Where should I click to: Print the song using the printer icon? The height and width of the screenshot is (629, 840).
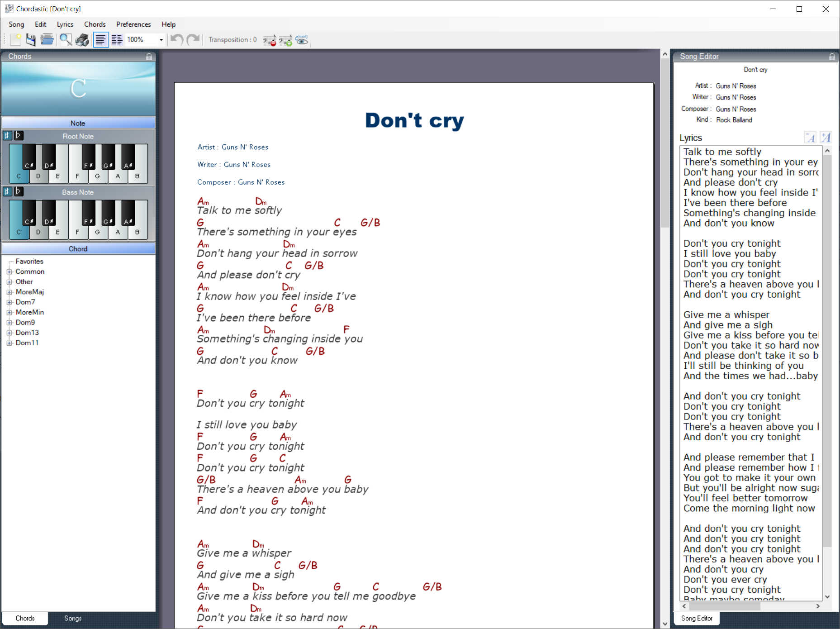tap(82, 40)
